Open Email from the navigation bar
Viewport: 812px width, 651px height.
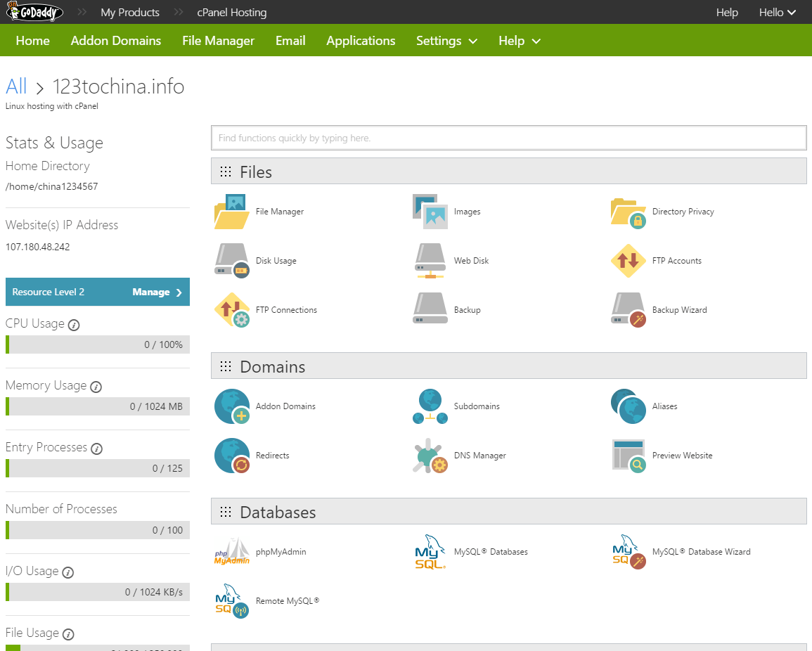click(x=290, y=41)
